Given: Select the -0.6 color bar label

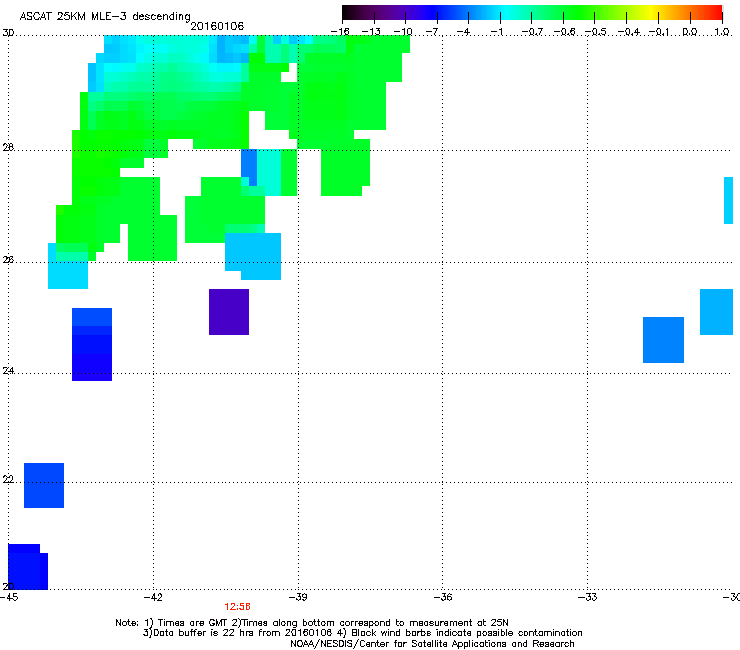Looking at the screenshot, I should (x=564, y=32).
